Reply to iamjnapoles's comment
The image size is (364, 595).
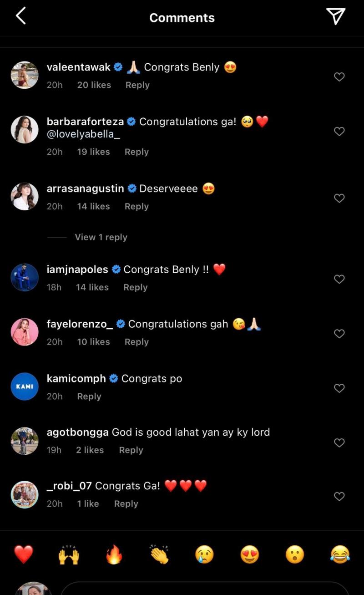[x=136, y=287]
